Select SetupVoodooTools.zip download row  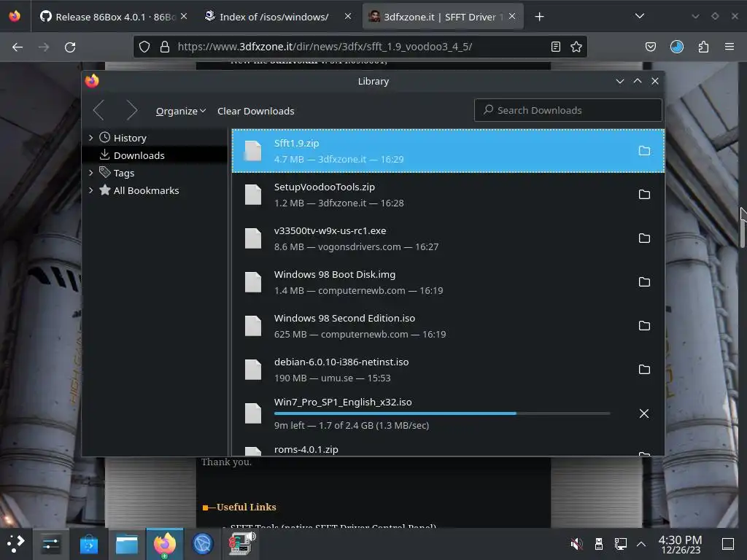point(448,195)
